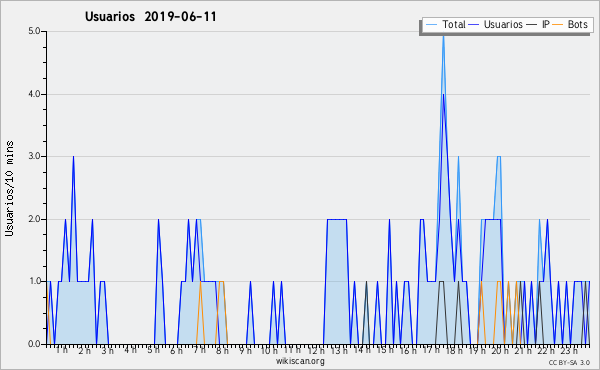Click the '4.0' y-axis value

click(x=34, y=94)
